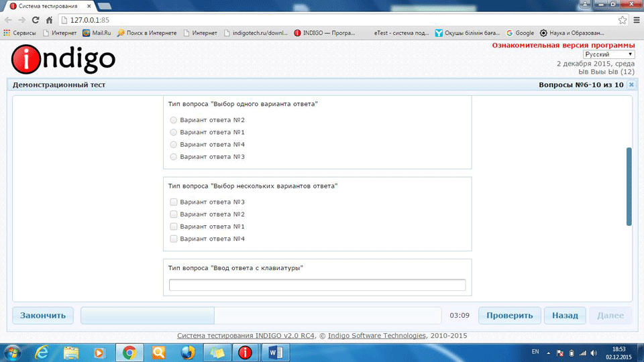Open the Русский language dropdown
This screenshot has height=362, width=644.
tap(608, 54)
